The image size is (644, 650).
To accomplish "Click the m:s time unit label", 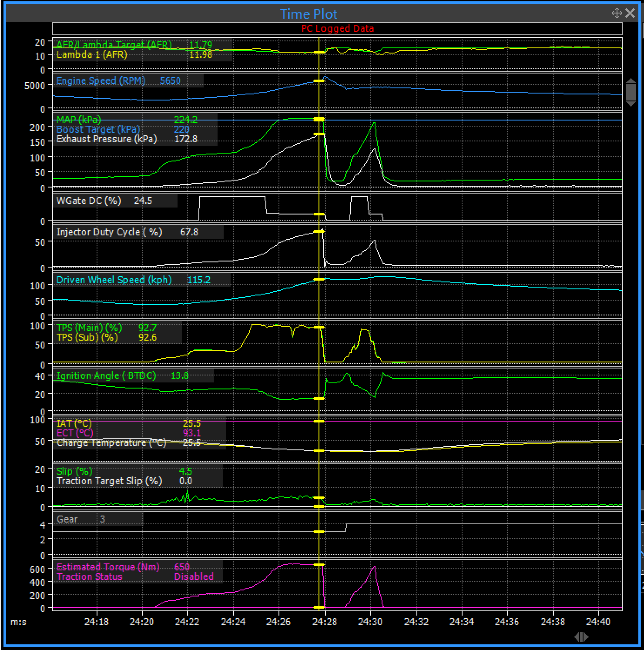I will [x=18, y=622].
